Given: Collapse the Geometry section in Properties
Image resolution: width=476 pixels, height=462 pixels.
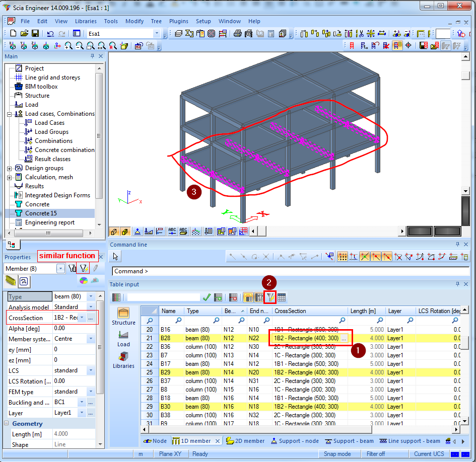Looking at the screenshot, I should 8,424.
